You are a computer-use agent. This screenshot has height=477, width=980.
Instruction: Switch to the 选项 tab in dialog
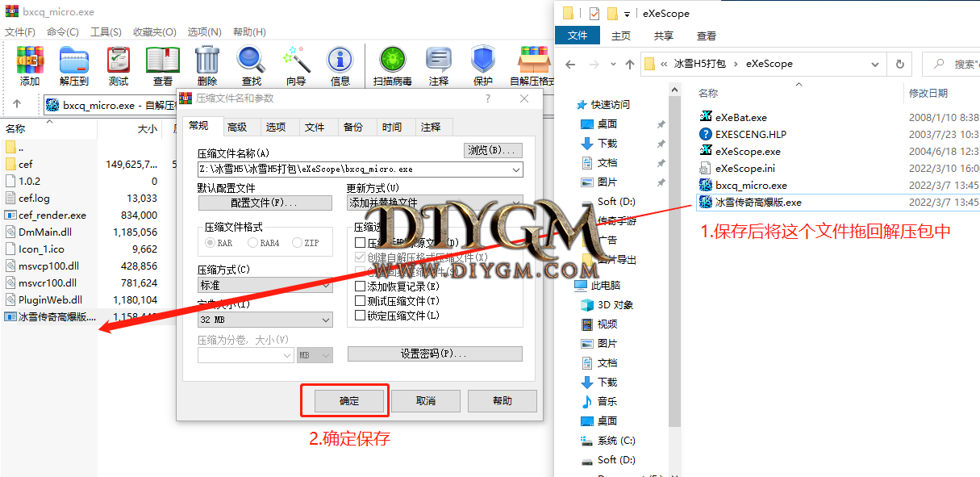276,127
